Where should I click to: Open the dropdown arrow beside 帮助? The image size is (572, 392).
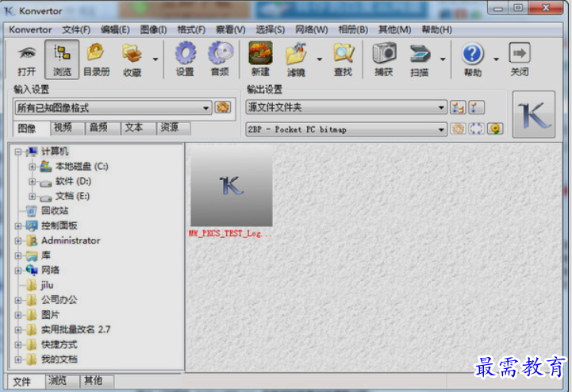pos(496,60)
